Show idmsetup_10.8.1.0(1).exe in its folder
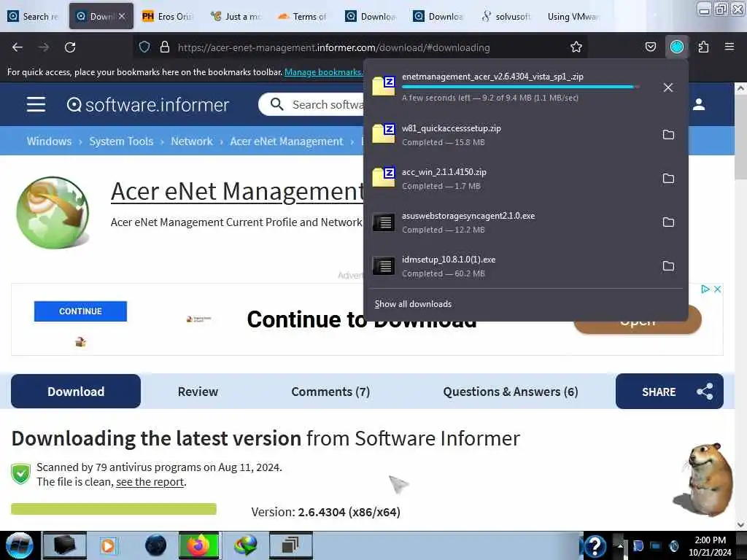 pyautogui.click(x=668, y=266)
